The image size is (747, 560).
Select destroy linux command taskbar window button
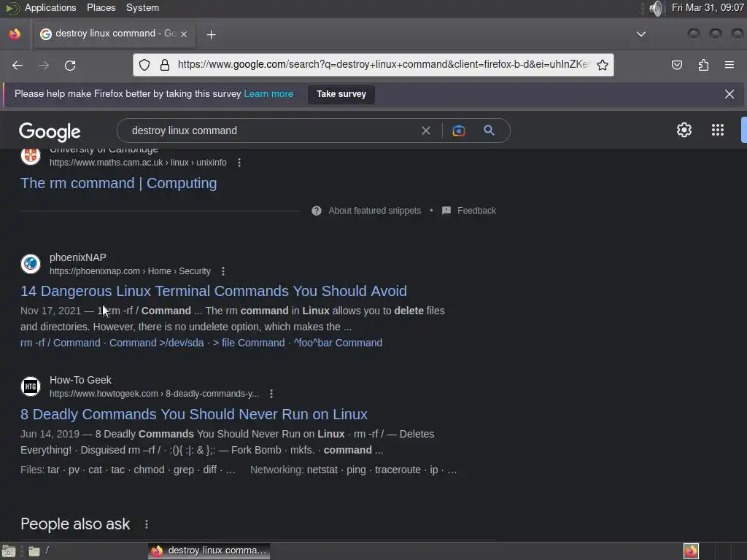(x=209, y=551)
